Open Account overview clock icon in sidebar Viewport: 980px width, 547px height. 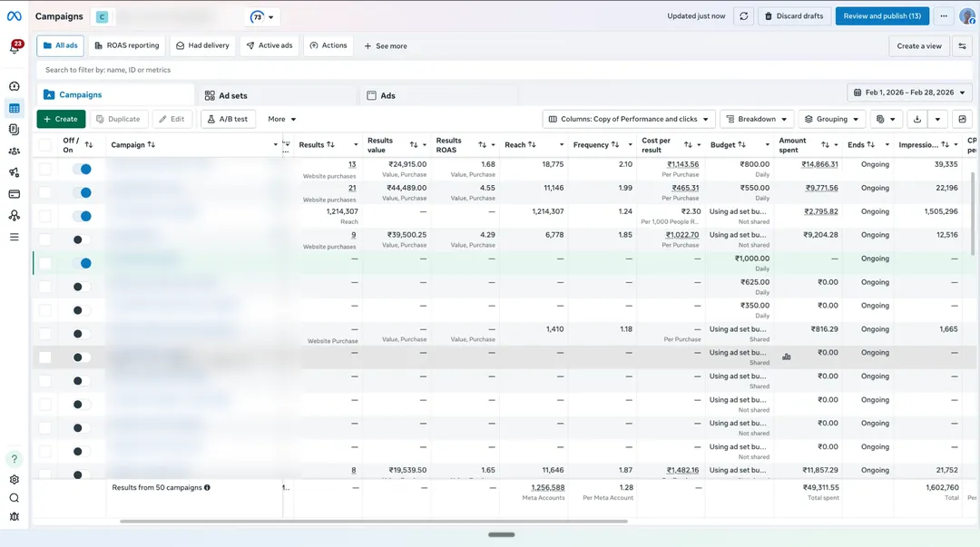pos(15,86)
